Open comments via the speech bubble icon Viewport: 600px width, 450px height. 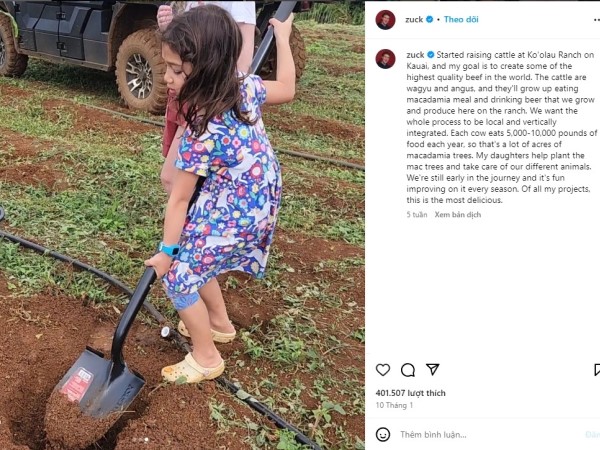(x=408, y=370)
